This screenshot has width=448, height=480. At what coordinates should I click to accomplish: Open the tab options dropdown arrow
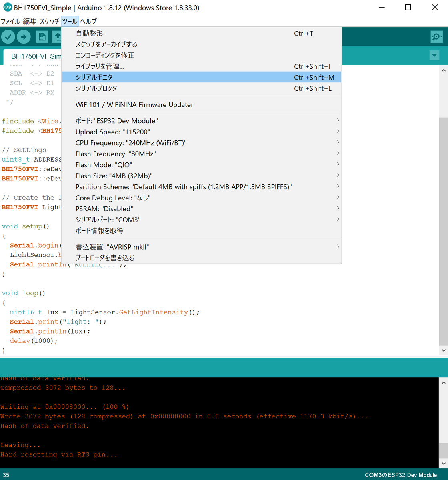pos(434,55)
